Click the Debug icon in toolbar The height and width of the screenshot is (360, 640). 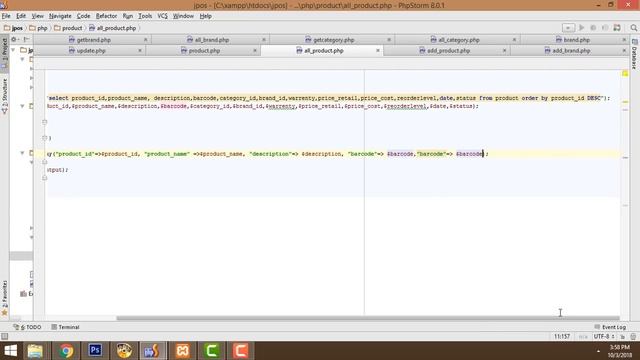pyautogui.click(x=593, y=28)
